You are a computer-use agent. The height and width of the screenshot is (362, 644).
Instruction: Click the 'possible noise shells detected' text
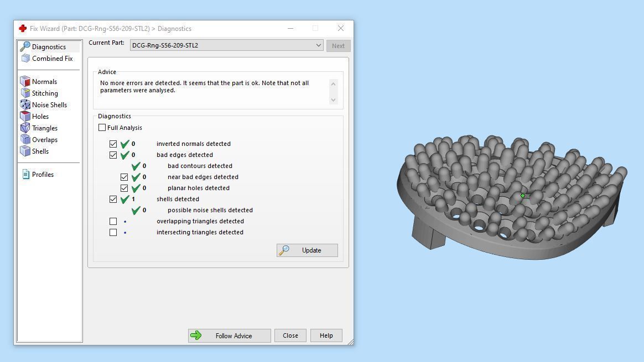pos(210,210)
